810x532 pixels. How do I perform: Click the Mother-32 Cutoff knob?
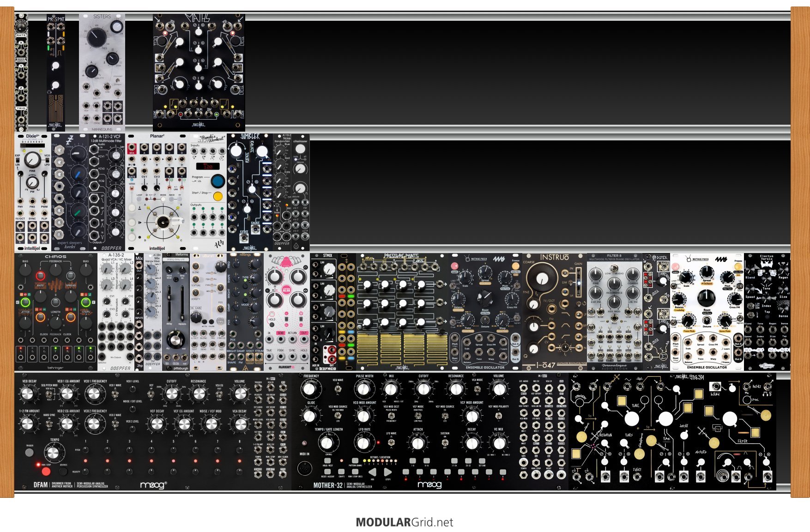click(423, 389)
